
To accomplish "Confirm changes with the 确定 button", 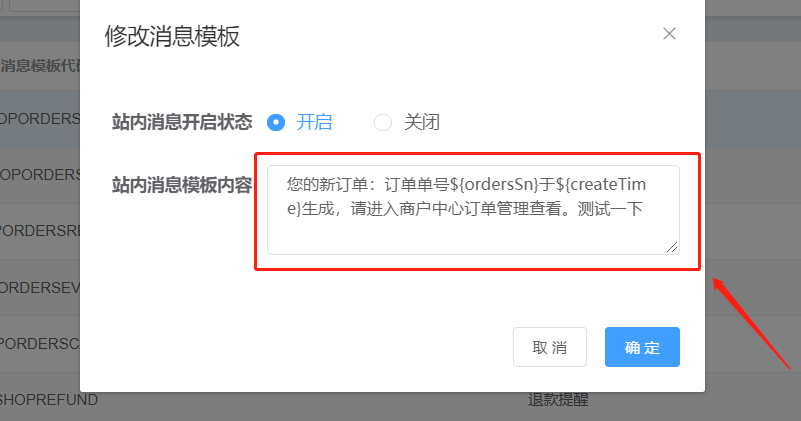I will pos(642,347).
